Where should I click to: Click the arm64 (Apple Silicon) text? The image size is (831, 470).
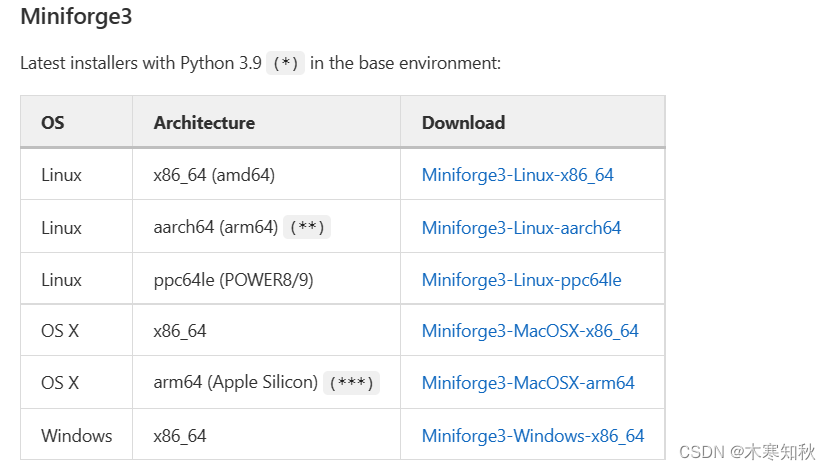235,383
